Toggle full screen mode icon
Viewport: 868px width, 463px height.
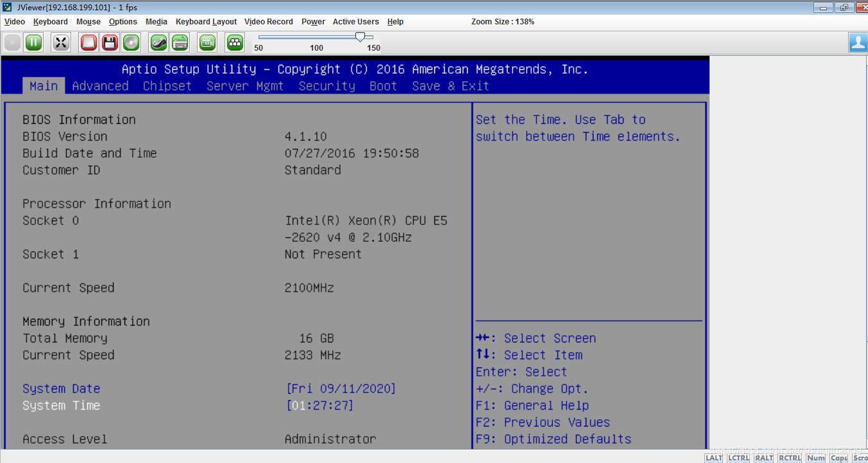(x=61, y=43)
